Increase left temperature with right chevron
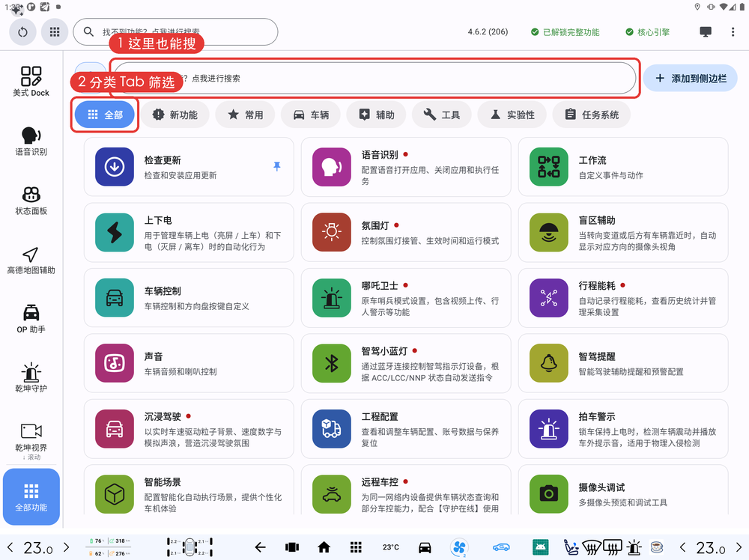 pyautogui.click(x=67, y=547)
